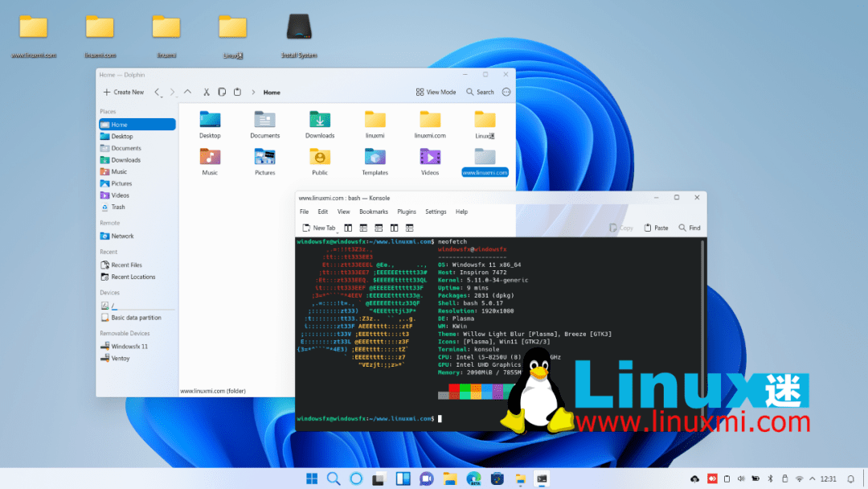Select Pictures folder in Dolphin file view

click(x=264, y=162)
